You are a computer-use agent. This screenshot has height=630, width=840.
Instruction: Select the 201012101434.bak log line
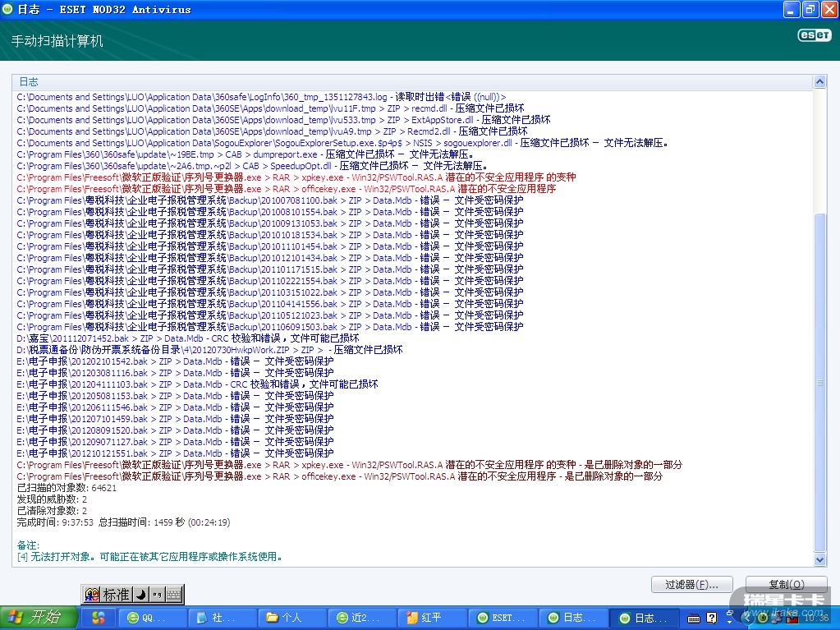269,258
